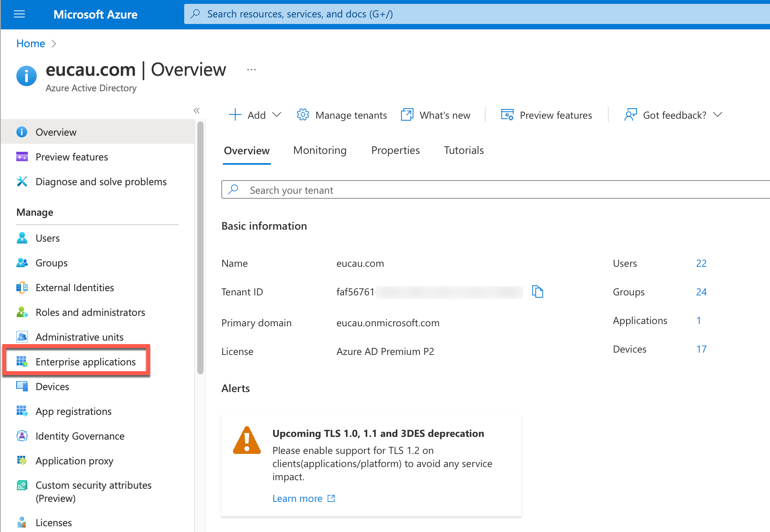Open the hamburger portal menu
Image resolution: width=770 pixels, height=532 pixels.
19,14
